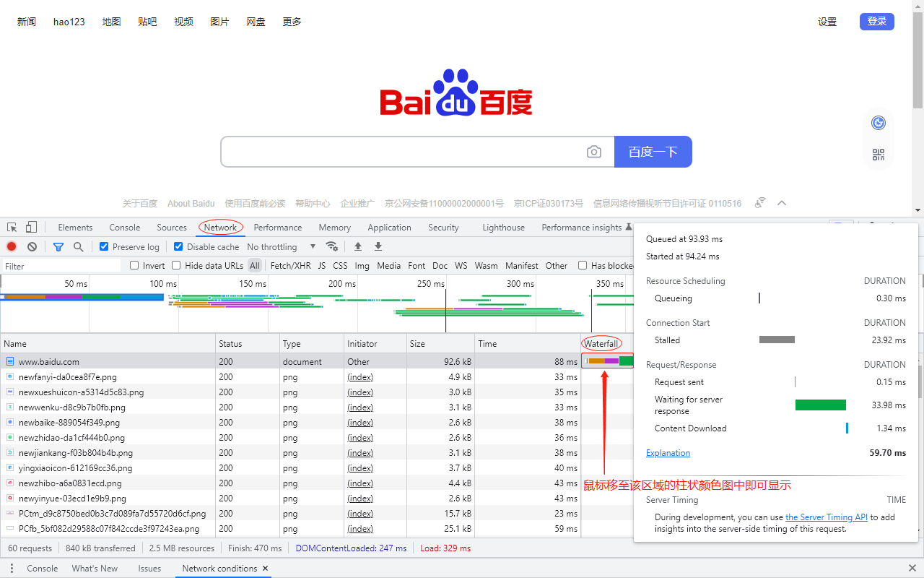Filter requests by CSS type
Image resolution: width=924 pixels, height=578 pixels.
340,265
